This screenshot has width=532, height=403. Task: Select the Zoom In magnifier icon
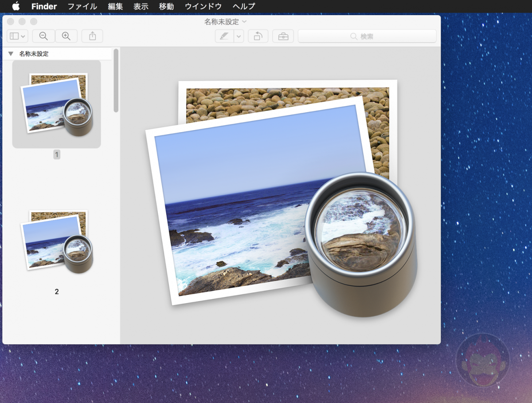(66, 36)
